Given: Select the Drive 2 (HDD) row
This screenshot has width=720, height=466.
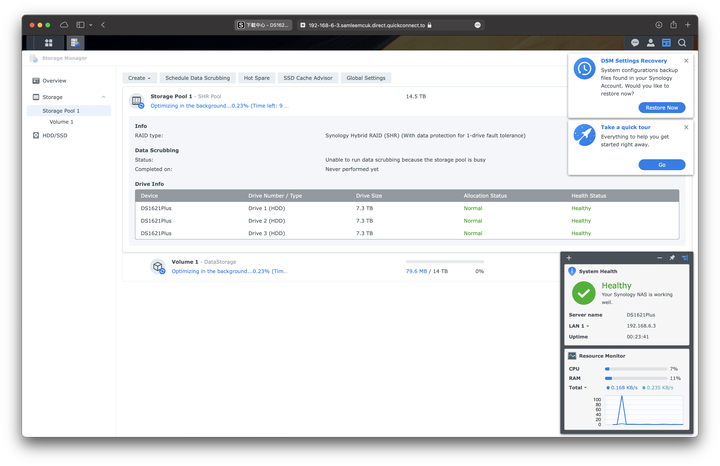Looking at the screenshot, I should [x=407, y=221].
